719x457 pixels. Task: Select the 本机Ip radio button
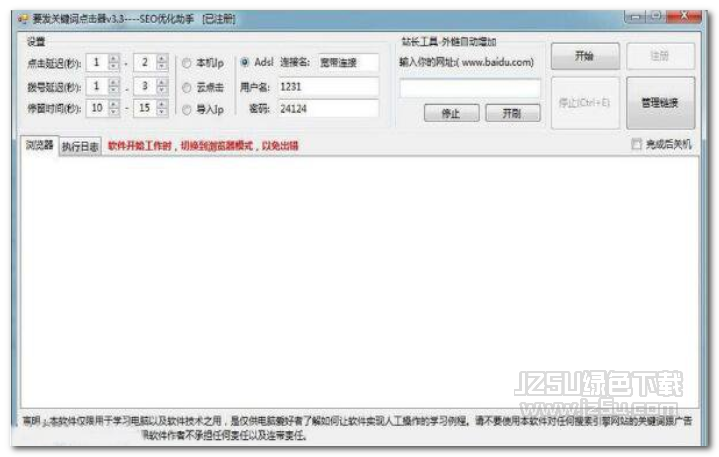click(x=187, y=62)
